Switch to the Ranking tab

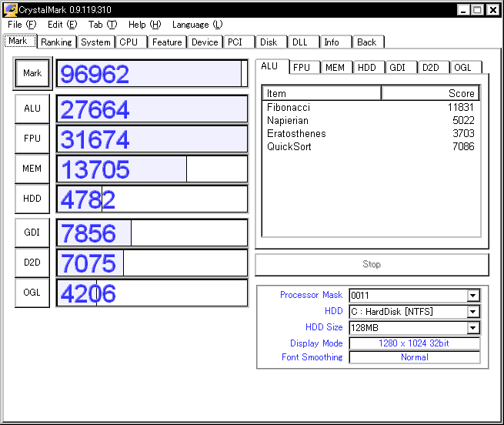click(x=57, y=42)
